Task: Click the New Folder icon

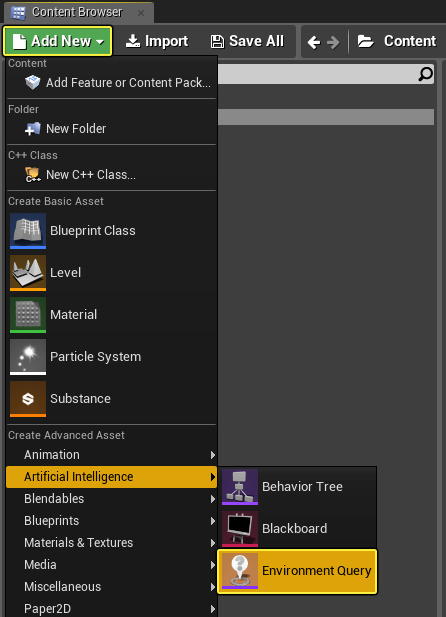Action: 32,129
